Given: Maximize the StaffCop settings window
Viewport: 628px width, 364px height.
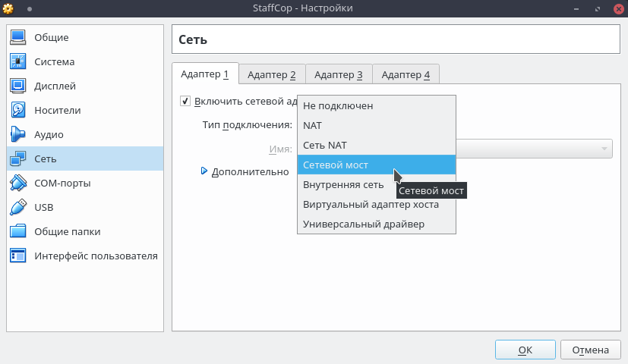Looking at the screenshot, I should click(x=598, y=9).
